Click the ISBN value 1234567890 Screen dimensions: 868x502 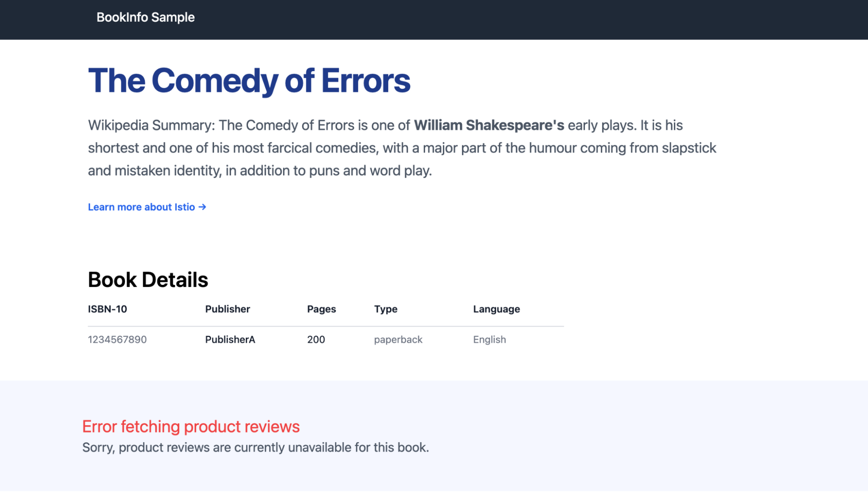(117, 340)
